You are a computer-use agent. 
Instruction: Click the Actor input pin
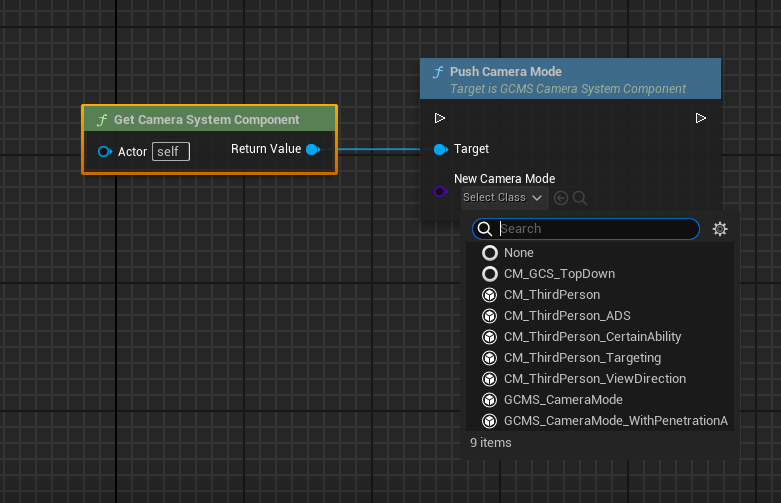(x=105, y=151)
